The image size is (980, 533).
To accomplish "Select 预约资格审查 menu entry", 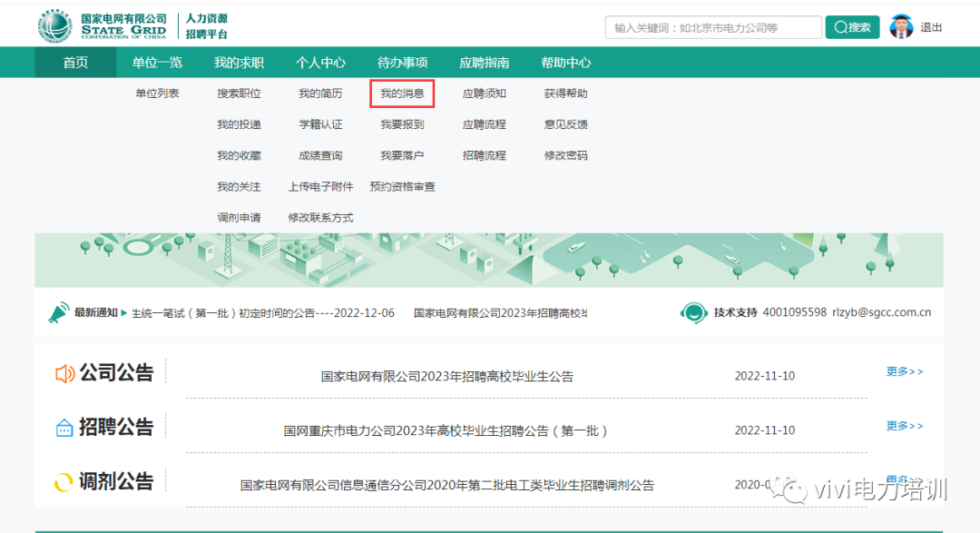I will [x=402, y=186].
